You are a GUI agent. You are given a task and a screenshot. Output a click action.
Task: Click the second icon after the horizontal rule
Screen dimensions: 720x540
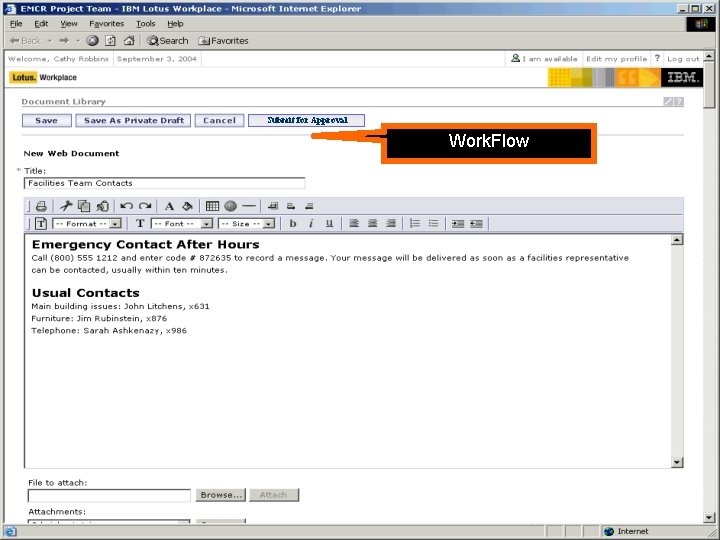291,206
